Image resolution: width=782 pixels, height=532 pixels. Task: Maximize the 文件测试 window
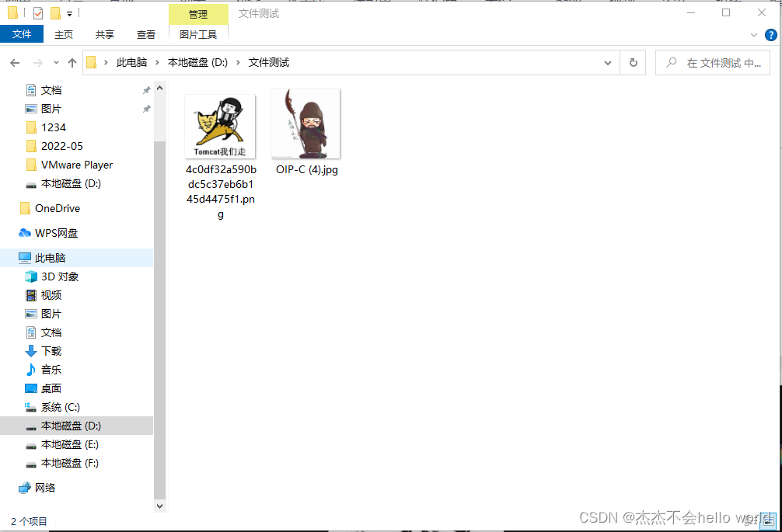point(726,13)
